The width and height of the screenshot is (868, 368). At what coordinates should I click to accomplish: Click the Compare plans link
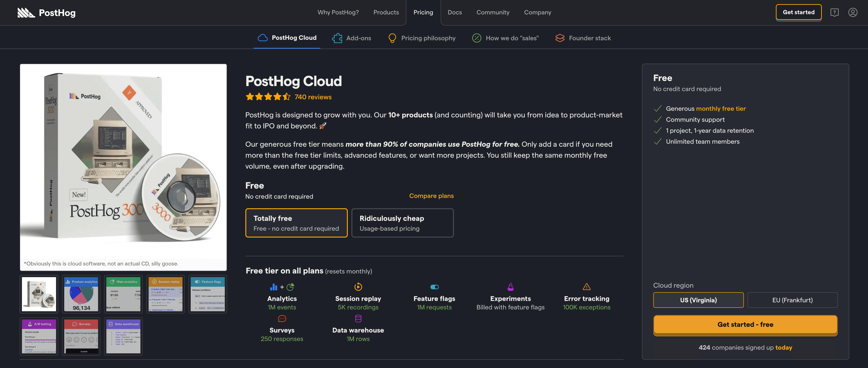[431, 196]
